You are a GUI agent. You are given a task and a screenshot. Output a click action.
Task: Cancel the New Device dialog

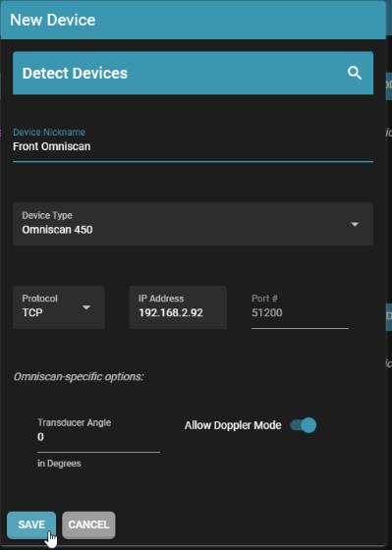pos(88,524)
